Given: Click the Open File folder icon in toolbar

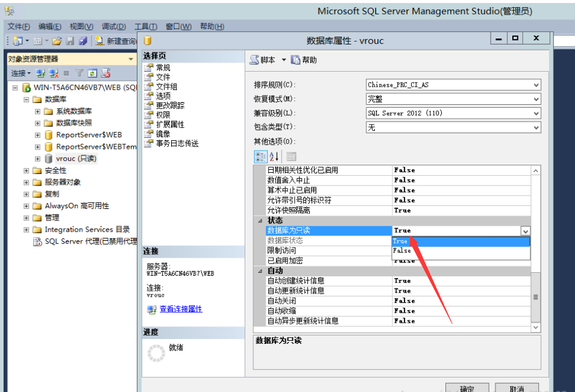Looking at the screenshot, I should point(57,41).
